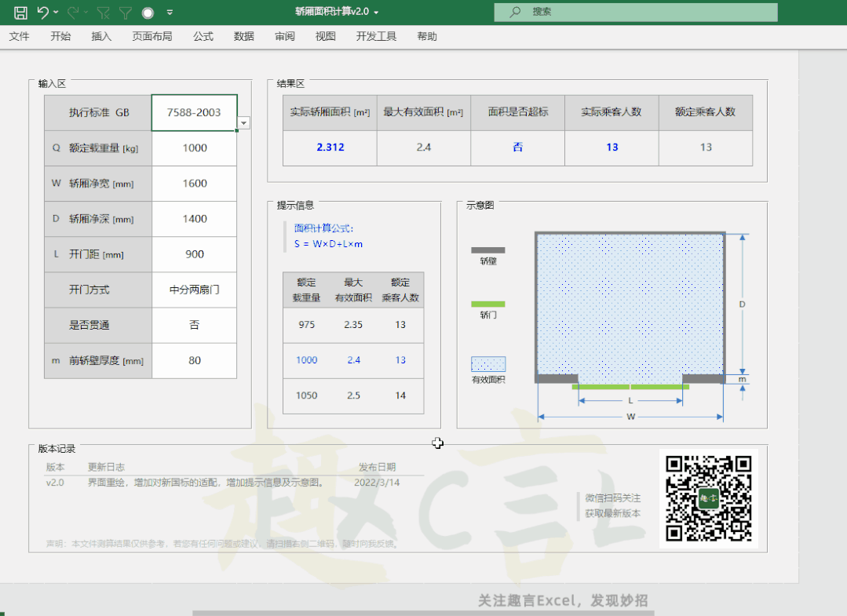Click the 最大有效面积 result value 2.4
The height and width of the screenshot is (616, 847).
(x=424, y=148)
